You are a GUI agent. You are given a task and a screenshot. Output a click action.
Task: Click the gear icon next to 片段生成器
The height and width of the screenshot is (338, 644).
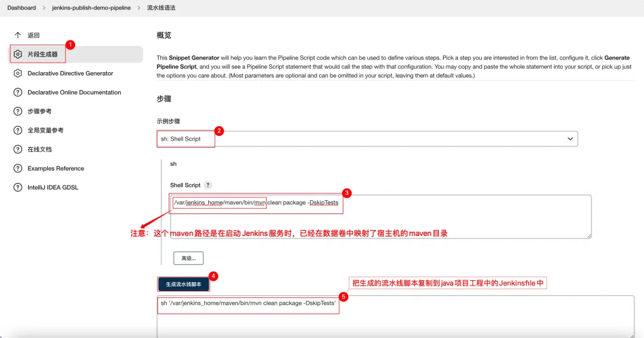click(18, 54)
